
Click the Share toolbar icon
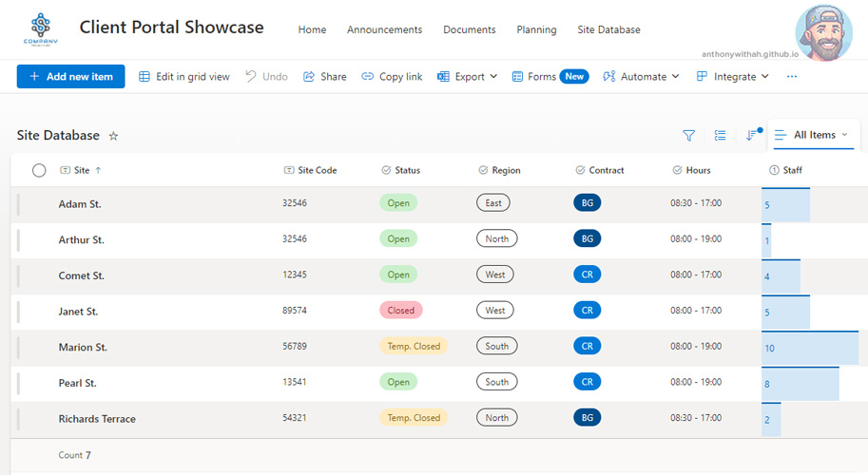coord(324,77)
